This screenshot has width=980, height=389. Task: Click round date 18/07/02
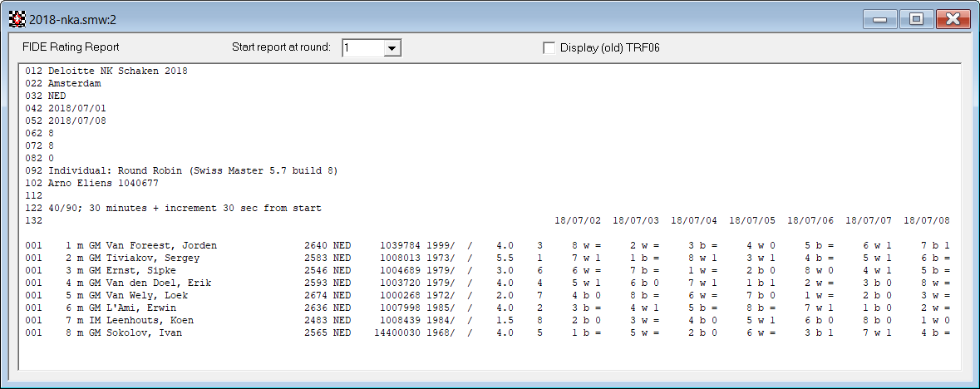point(578,221)
